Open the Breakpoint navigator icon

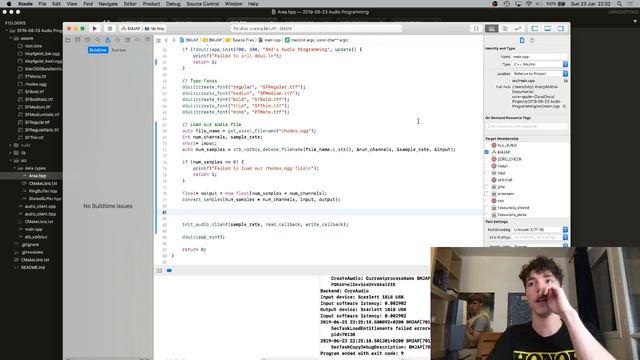pos(138,40)
